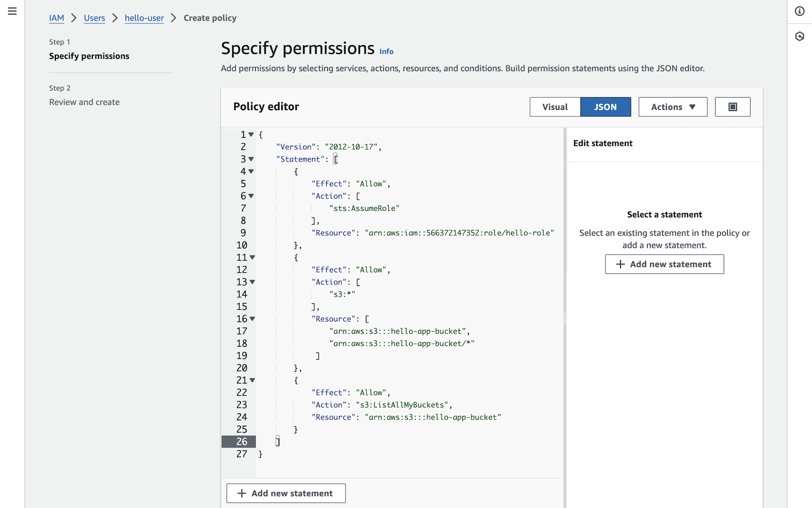This screenshot has width=812, height=508.
Task: Click the hexagon icon in right sidebar
Action: (800, 36)
